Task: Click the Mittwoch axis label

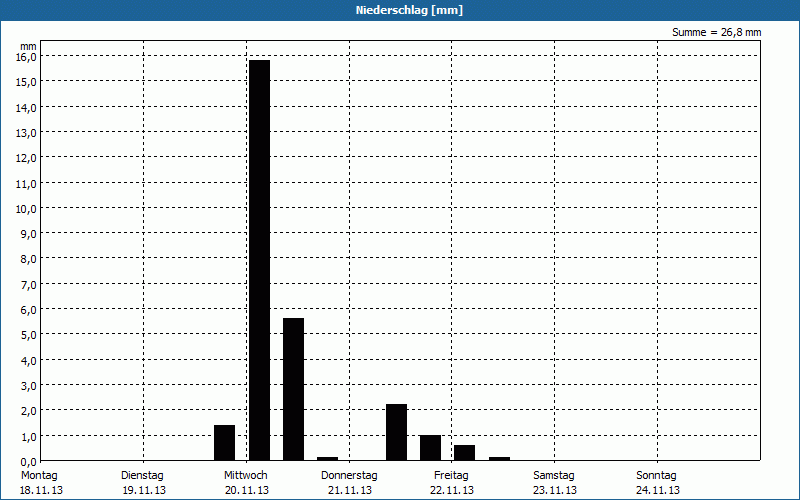Action: pos(245,476)
